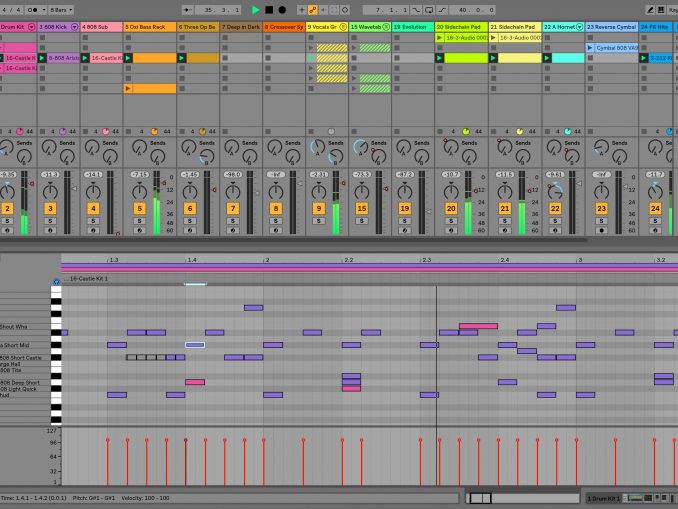Unfold the 9 Vocals Gr group track

pyautogui.click(x=343, y=27)
